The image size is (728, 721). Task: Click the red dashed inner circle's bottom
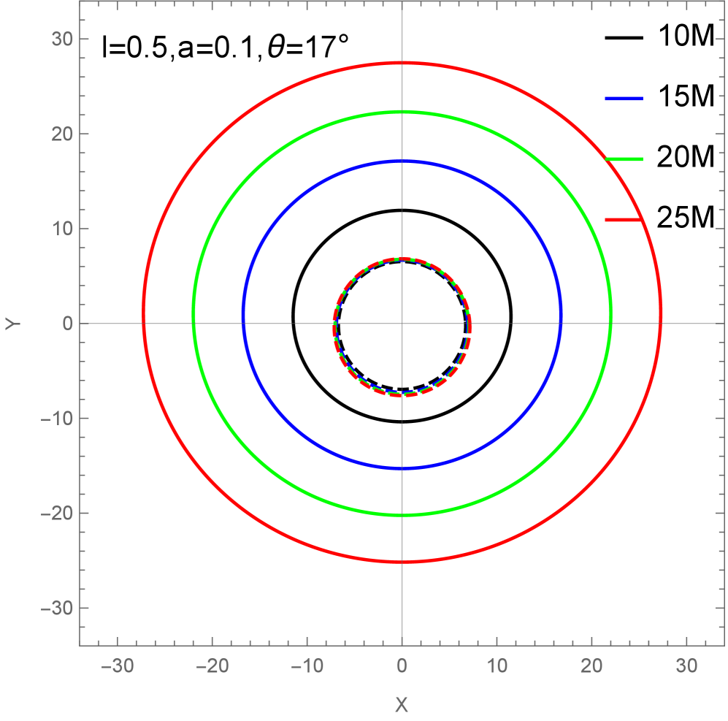[402, 395]
